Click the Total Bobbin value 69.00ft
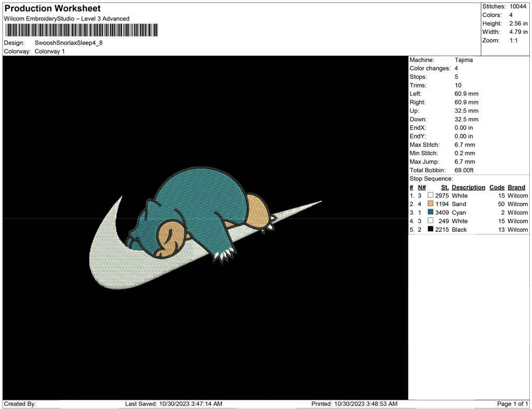The height and width of the screenshot is (409, 532). [464, 170]
